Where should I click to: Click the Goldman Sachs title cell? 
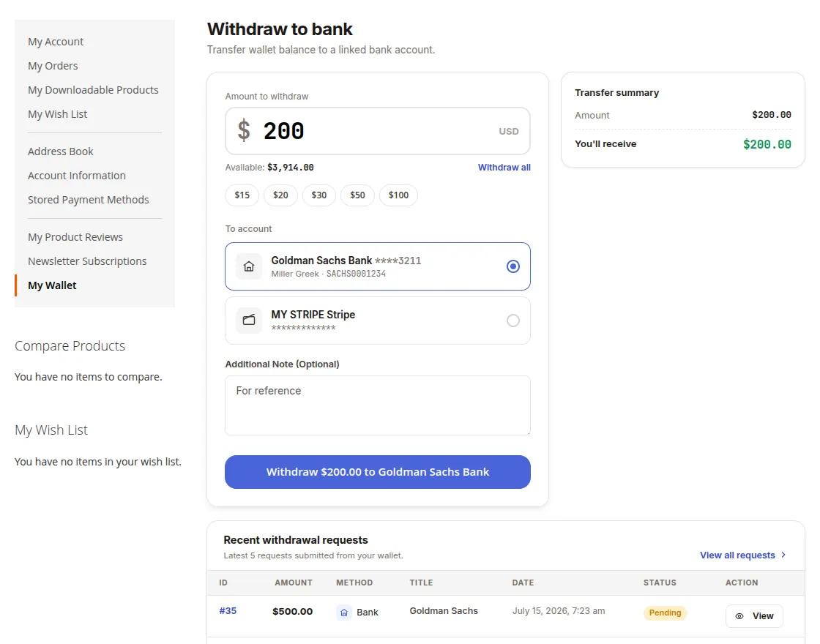coord(444,610)
